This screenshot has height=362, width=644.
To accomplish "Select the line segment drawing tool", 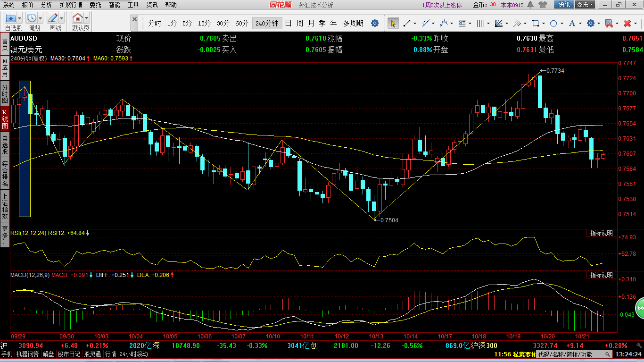I will click(406, 23).
